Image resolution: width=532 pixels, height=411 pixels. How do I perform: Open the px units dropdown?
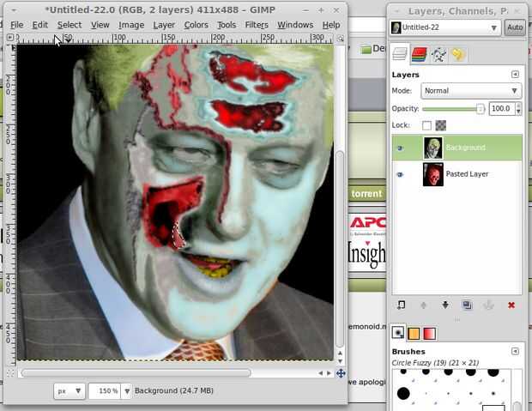coord(70,391)
